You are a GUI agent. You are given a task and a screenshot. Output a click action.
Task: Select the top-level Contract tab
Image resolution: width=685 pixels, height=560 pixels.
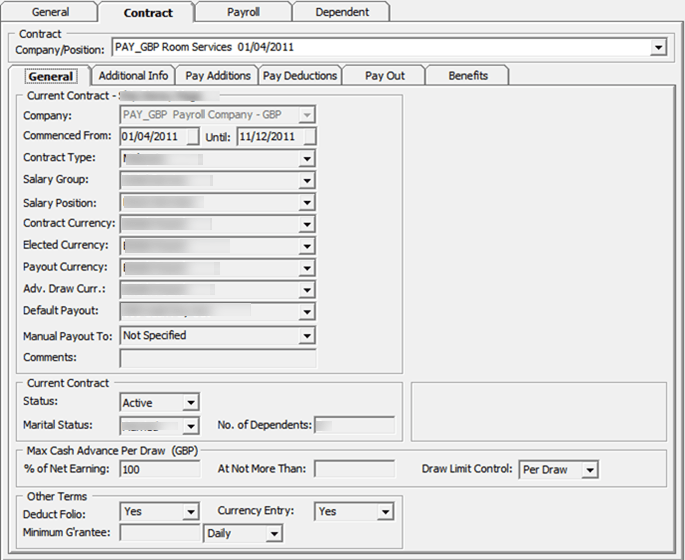point(147,12)
